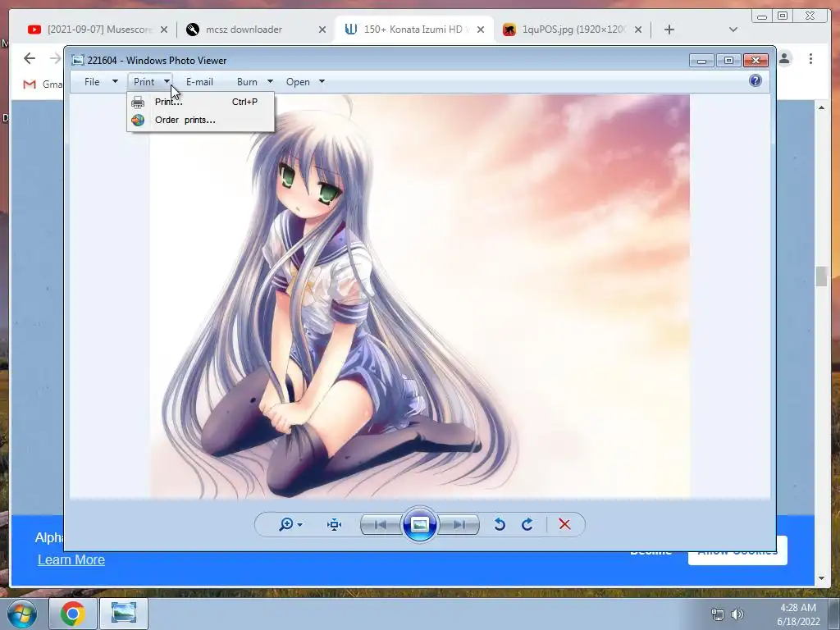The width and height of the screenshot is (840, 630).
Task: Select Print... in the Print dropdown
Action: pyautogui.click(x=200, y=102)
